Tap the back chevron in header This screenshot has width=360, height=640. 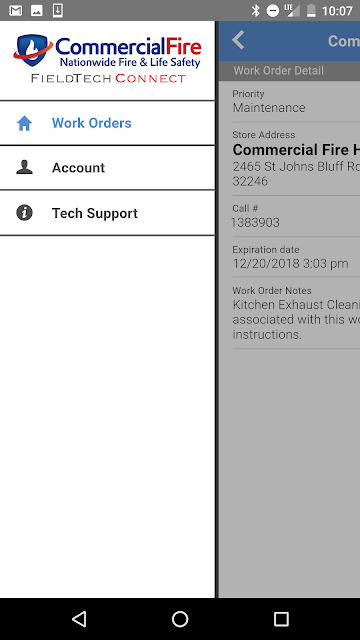pyautogui.click(x=238, y=40)
